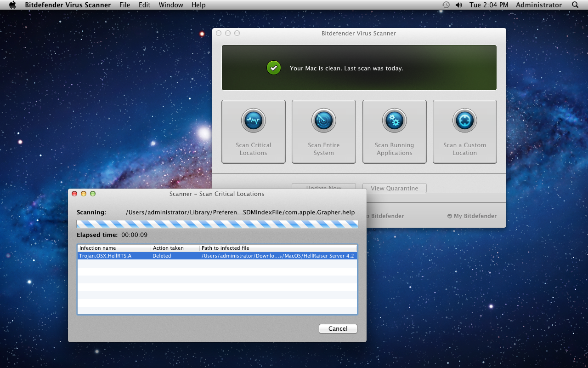This screenshot has height=368, width=588.
Task: Click the clock showing Tue 2:04 PM
Action: point(489,5)
